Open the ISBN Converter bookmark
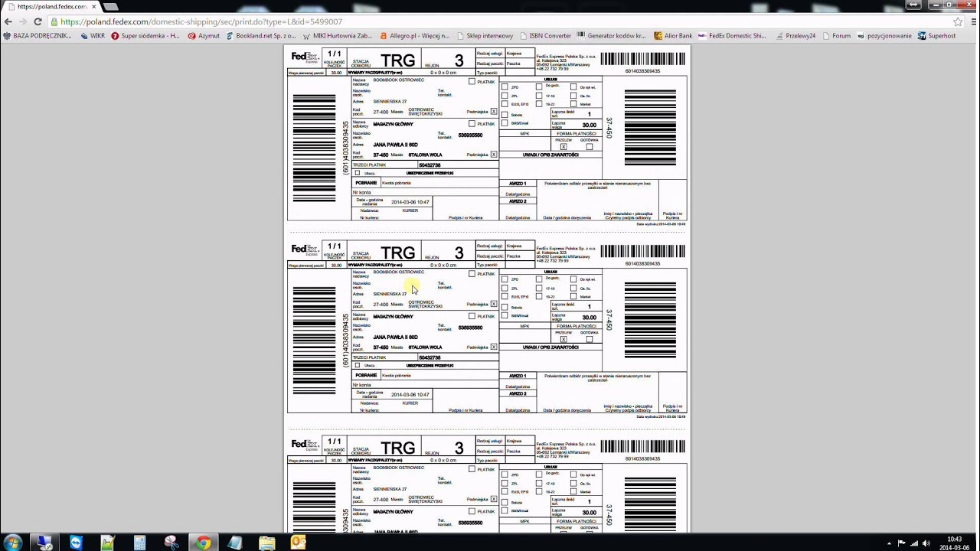This screenshot has width=980, height=551. pyautogui.click(x=545, y=35)
